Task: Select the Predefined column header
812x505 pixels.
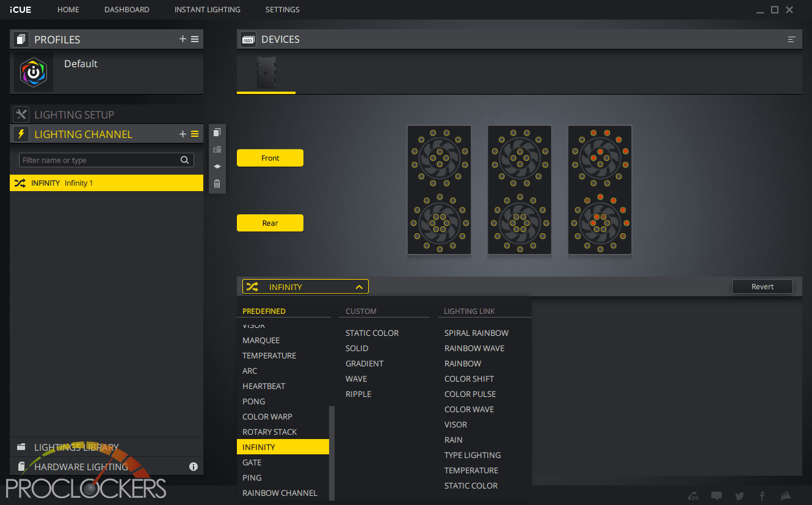Action: 264,311
